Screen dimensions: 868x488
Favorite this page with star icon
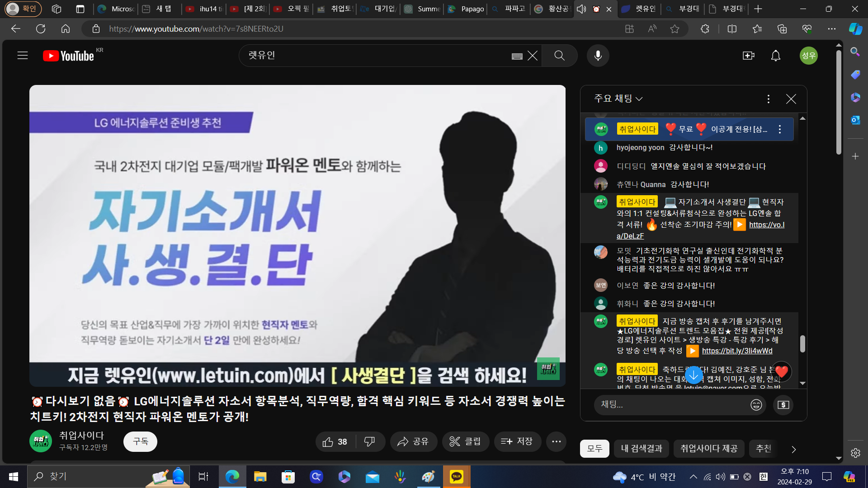[675, 29]
